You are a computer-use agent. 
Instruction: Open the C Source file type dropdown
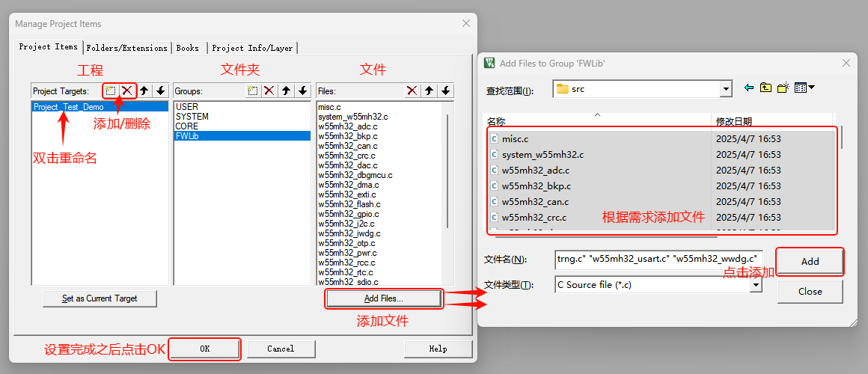pos(756,285)
